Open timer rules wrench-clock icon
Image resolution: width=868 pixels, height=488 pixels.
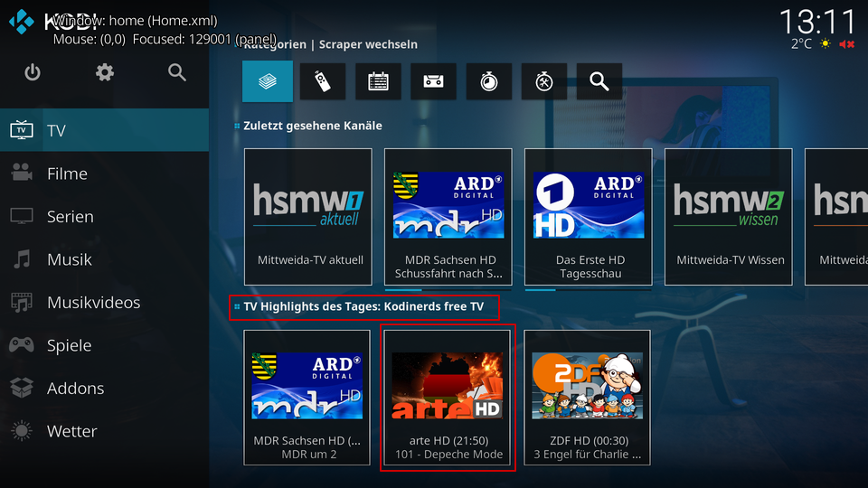click(544, 81)
